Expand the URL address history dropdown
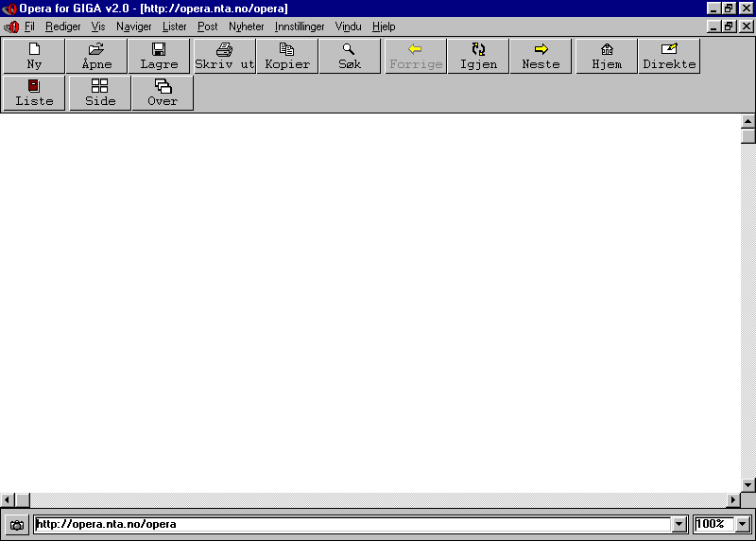 point(679,524)
